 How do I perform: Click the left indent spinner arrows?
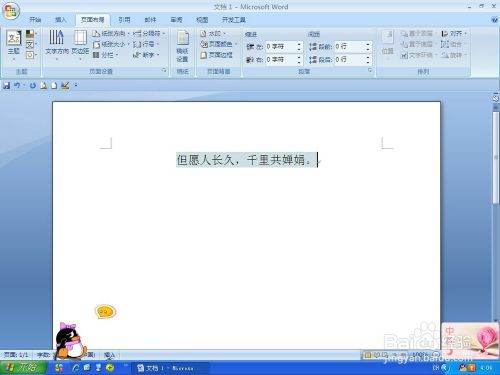[x=299, y=47]
